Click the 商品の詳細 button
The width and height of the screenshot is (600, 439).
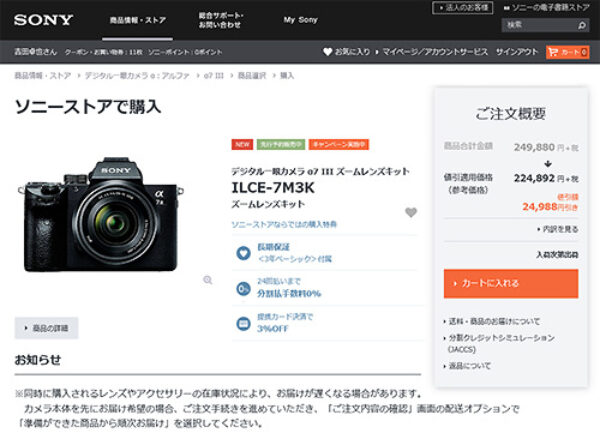[x=46, y=328]
